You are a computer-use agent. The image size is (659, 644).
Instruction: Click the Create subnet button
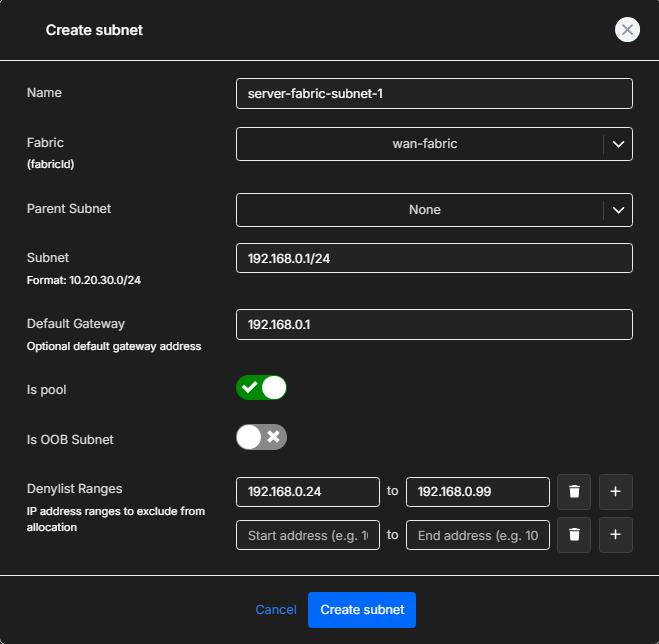click(x=362, y=610)
